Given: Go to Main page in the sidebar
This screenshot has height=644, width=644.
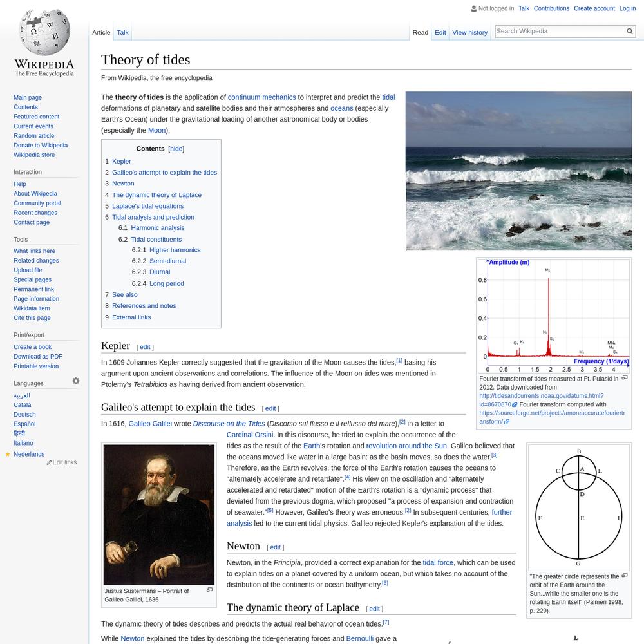Looking at the screenshot, I should pyautogui.click(x=28, y=97).
